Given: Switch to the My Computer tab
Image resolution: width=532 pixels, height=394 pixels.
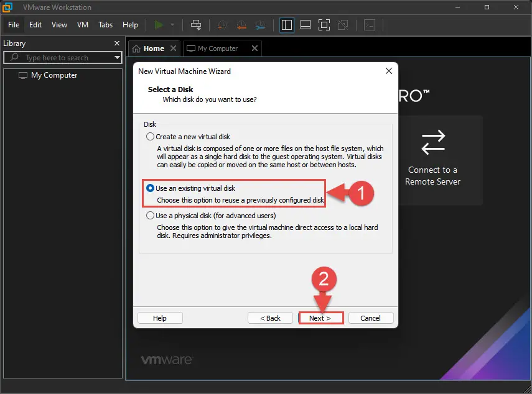Looking at the screenshot, I should click(218, 48).
